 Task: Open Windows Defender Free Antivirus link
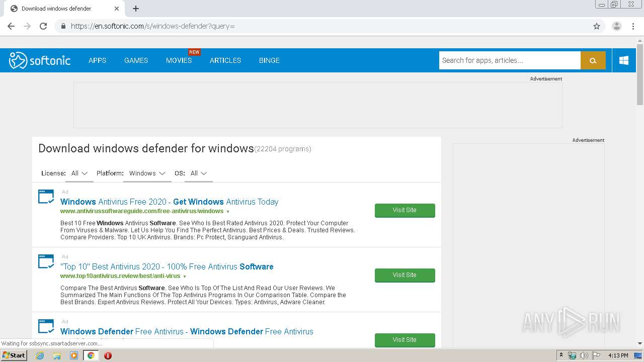click(187, 331)
